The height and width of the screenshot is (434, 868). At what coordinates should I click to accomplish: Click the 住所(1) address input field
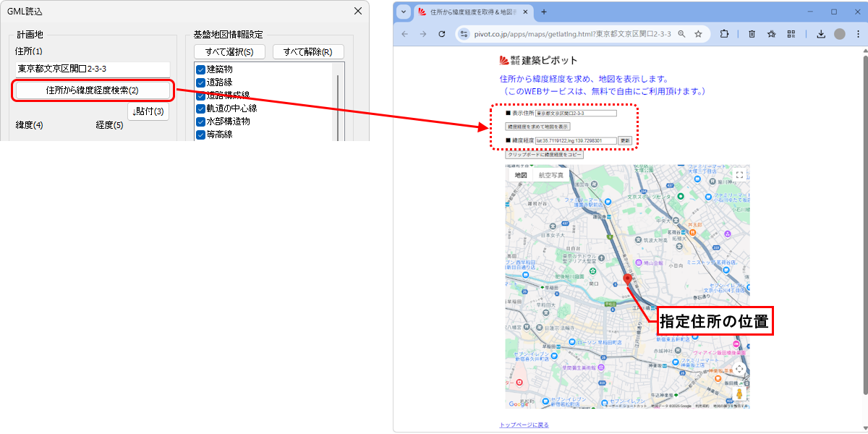click(x=92, y=69)
